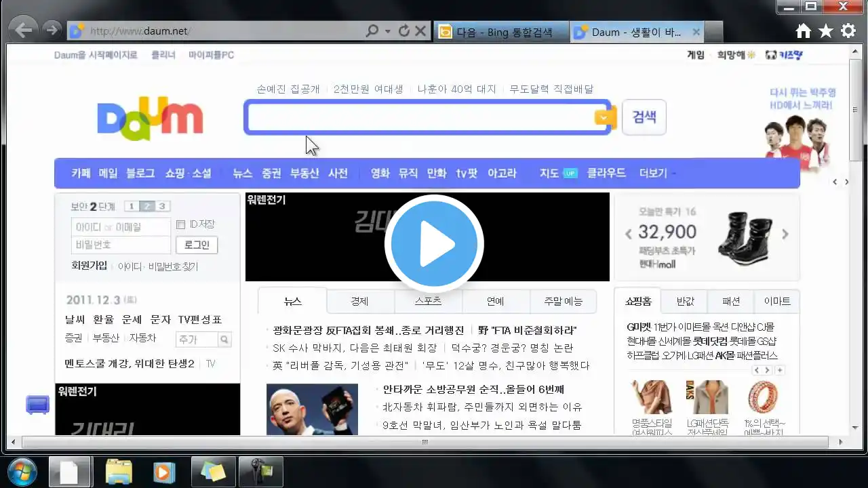Screen dimensions: 868x488
Task: Click 카페 in the blue navigation bar
Action: click(x=81, y=174)
